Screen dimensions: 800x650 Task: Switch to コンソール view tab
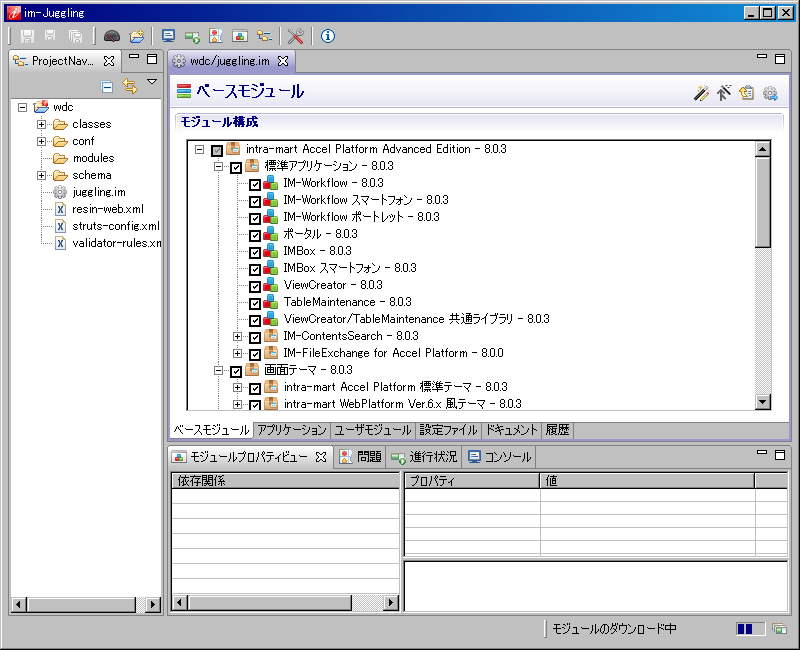point(500,457)
